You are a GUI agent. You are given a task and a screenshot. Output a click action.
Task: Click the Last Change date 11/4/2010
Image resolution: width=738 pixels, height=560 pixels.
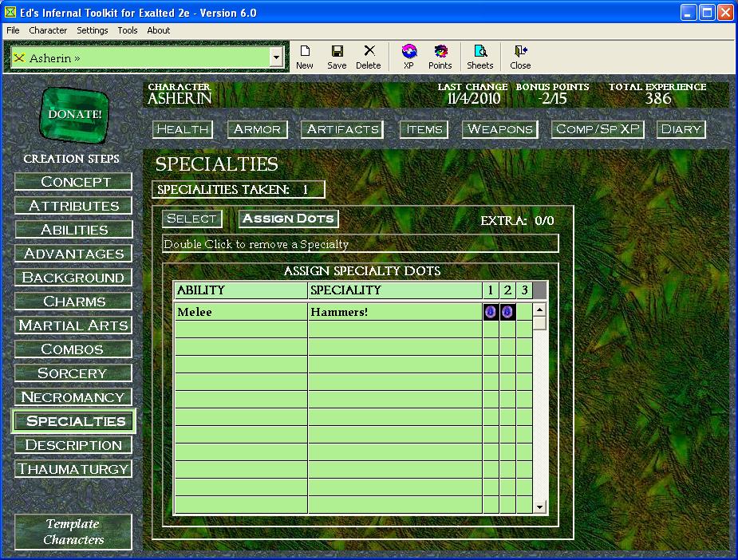pyautogui.click(x=473, y=99)
